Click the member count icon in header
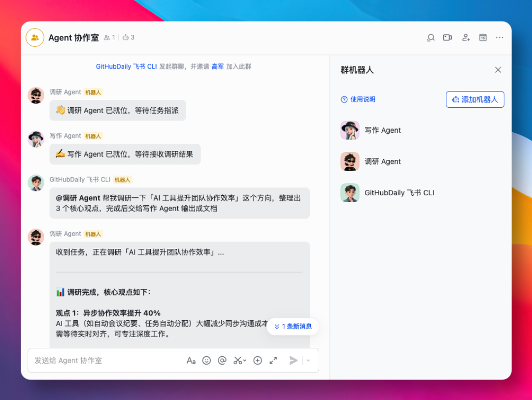Screen dimensions: 532x400 point(107,37)
